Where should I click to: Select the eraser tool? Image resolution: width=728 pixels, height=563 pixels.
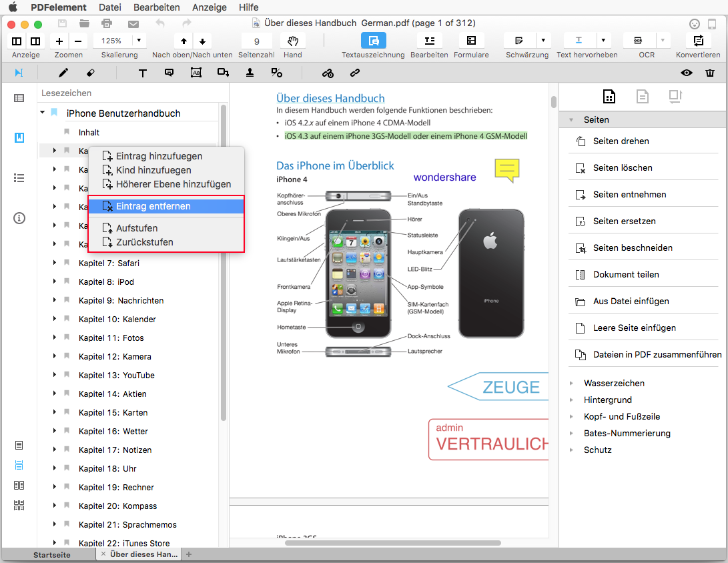pyautogui.click(x=91, y=73)
